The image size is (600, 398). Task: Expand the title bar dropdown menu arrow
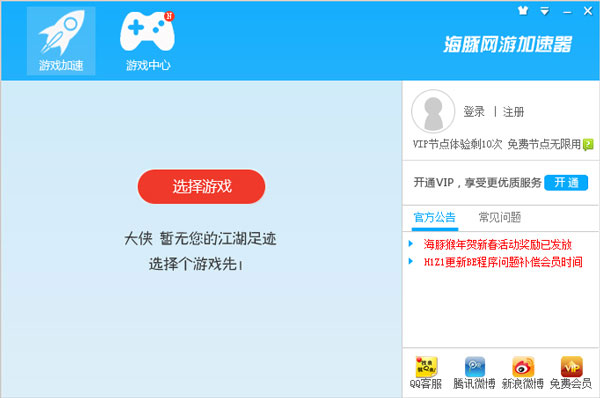click(x=545, y=11)
